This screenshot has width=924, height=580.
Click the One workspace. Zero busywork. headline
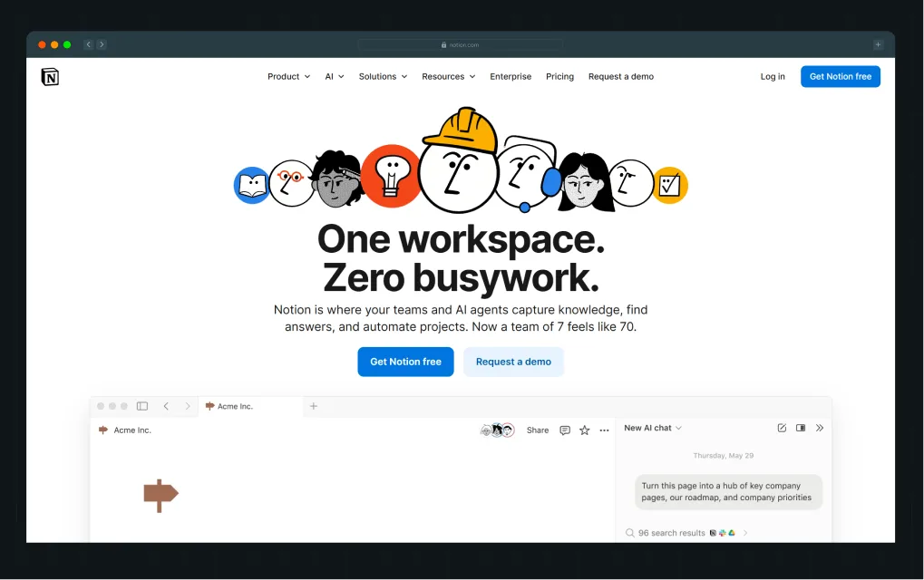point(461,258)
